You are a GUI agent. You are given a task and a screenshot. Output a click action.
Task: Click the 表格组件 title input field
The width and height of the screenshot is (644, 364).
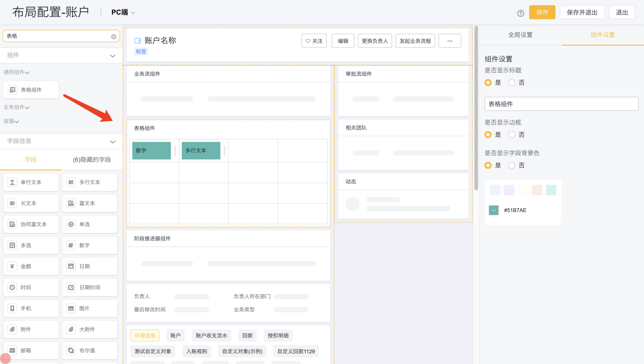point(561,104)
